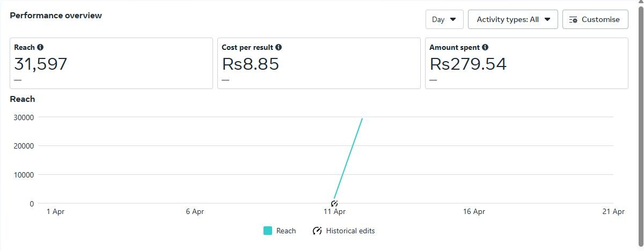This screenshot has width=644, height=251.
Task: Open the Day granularity dropdown
Action: click(x=444, y=19)
